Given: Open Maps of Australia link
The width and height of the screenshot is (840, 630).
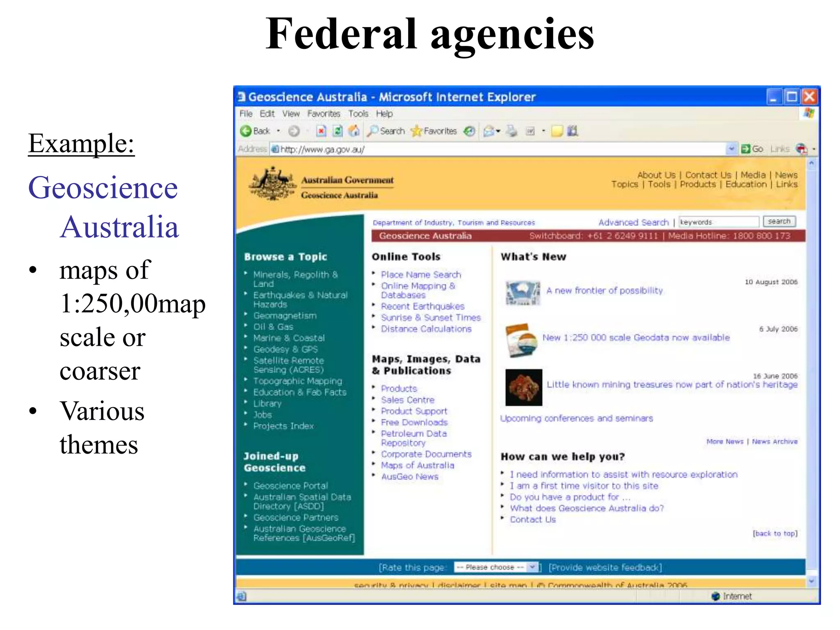Looking at the screenshot, I should point(418,466).
